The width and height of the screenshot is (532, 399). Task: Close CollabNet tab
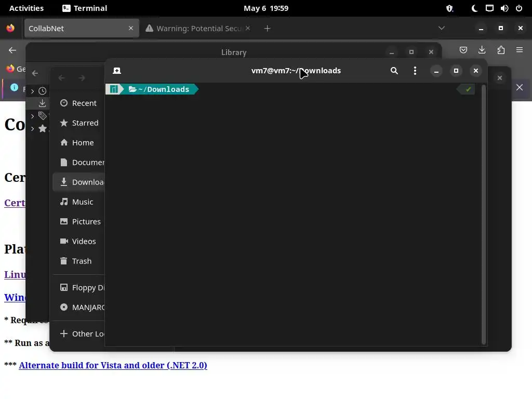tap(131, 28)
